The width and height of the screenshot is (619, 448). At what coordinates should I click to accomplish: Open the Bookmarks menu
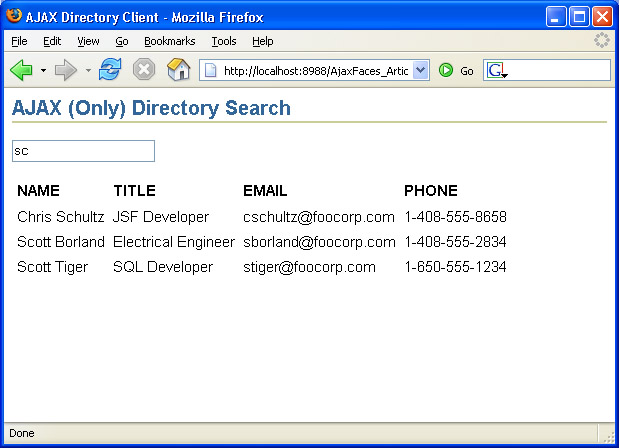coord(170,41)
